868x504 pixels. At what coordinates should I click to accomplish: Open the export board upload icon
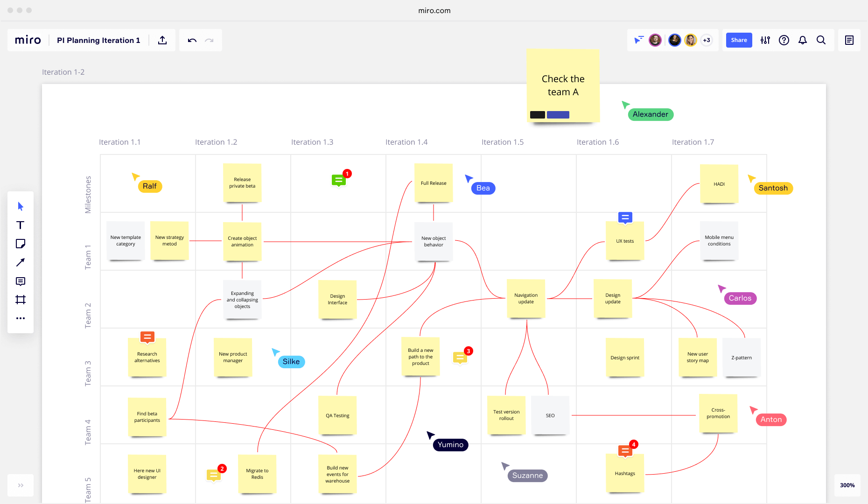click(x=162, y=40)
